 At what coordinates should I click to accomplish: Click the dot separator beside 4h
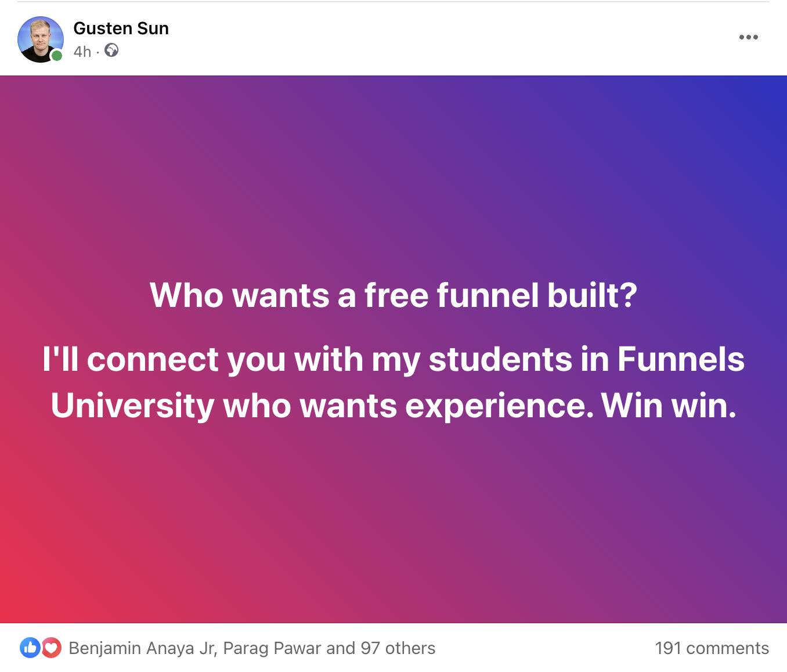[x=96, y=52]
